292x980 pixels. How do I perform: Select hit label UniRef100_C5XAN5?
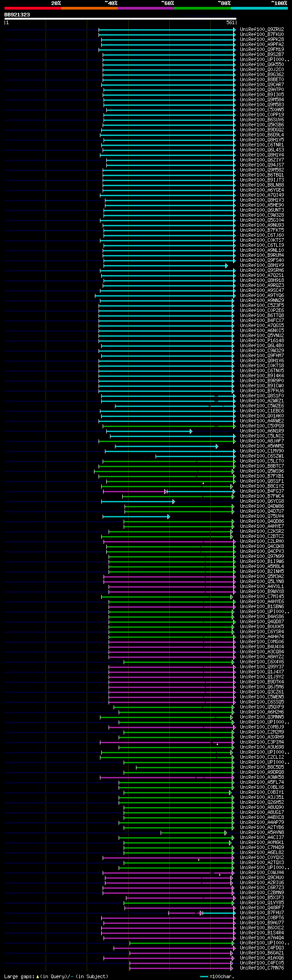(x=262, y=109)
